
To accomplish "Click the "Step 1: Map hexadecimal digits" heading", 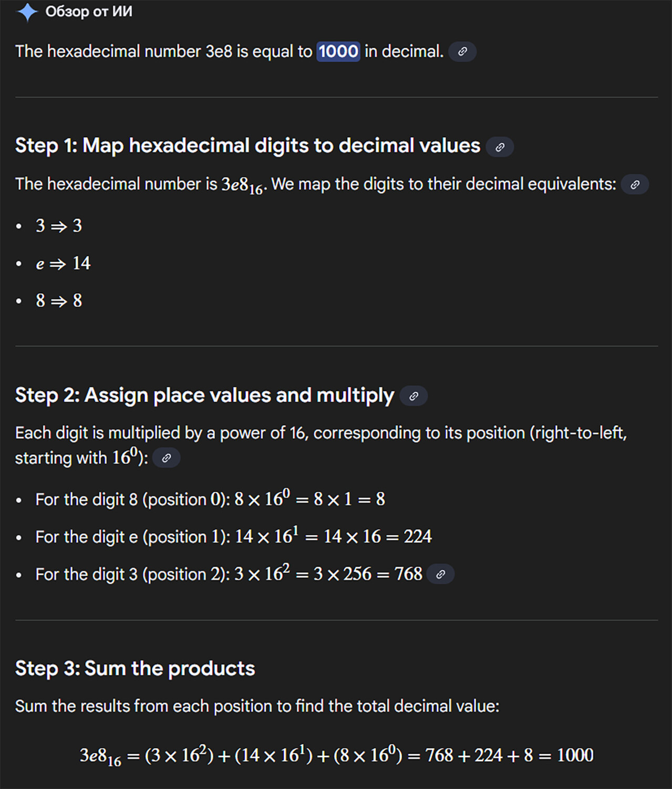I will [x=247, y=146].
